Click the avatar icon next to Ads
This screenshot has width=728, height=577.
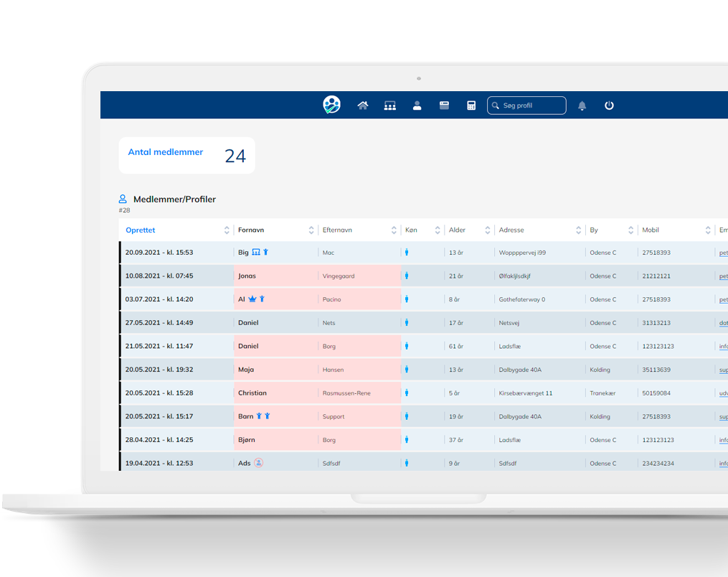[259, 463]
